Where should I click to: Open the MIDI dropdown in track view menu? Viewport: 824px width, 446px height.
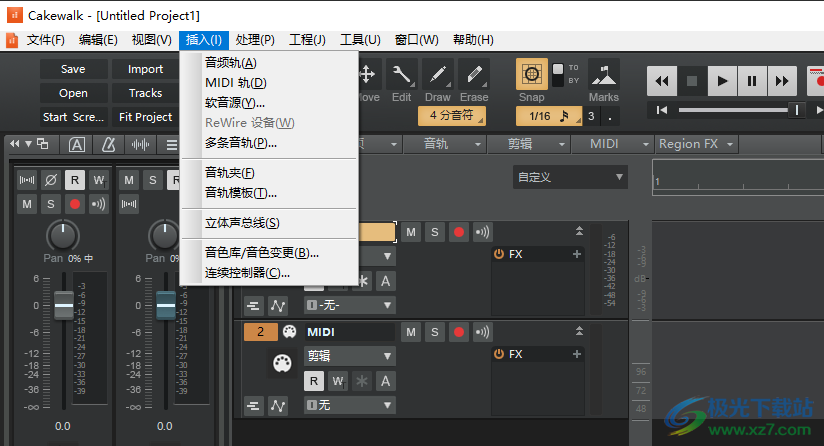pos(612,144)
